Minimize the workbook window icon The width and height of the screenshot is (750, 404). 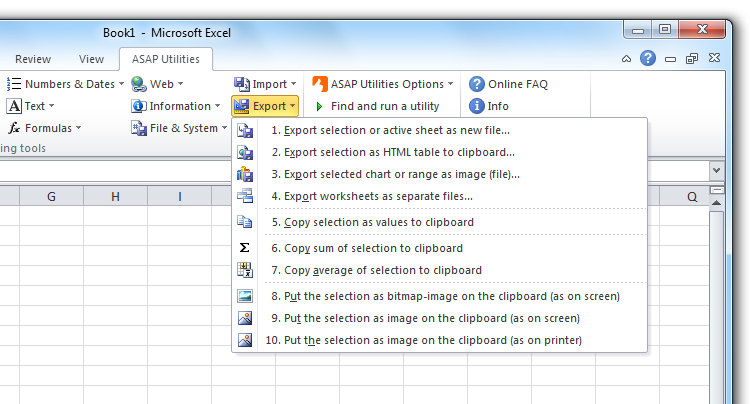[670, 59]
